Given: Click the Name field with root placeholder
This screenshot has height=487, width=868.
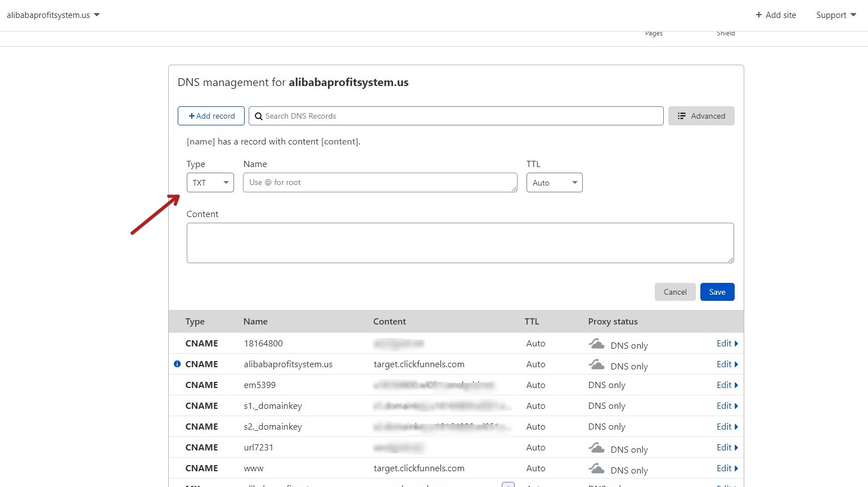Looking at the screenshot, I should (380, 183).
